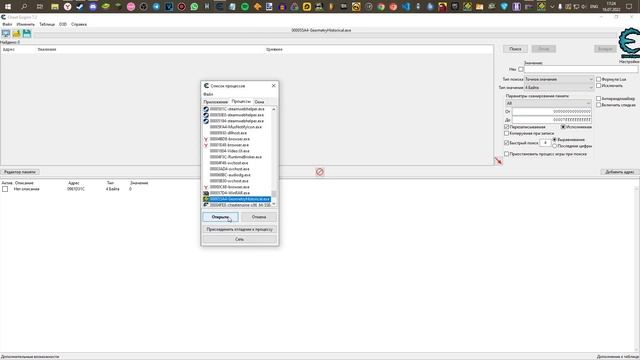This screenshot has width=640, height=360.
Task: Select RuntimeBroker.exe in process list
Action: [237, 157]
